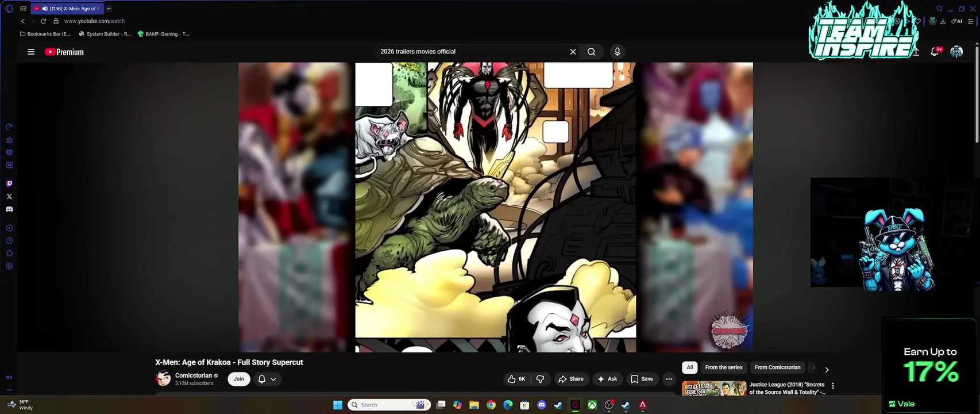The height and width of the screenshot is (414, 980).
Task: Clear the YouTube search query
Action: (573, 52)
